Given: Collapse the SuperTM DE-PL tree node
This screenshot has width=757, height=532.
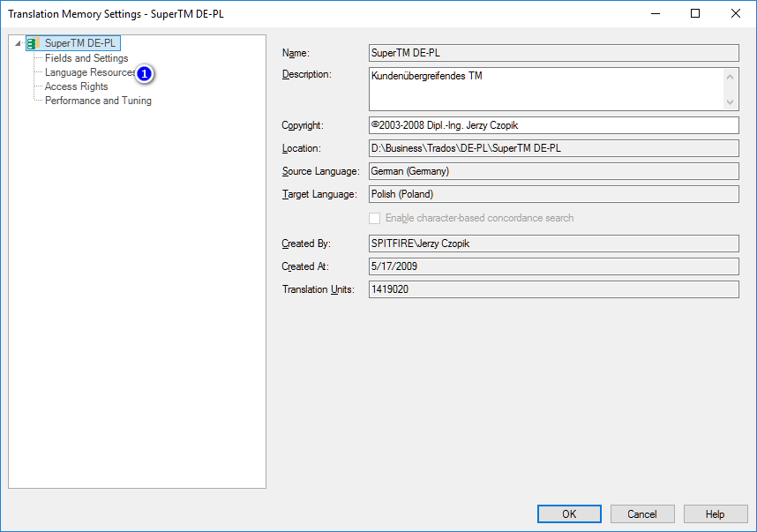Looking at the screenshot, I should point(18,43).
